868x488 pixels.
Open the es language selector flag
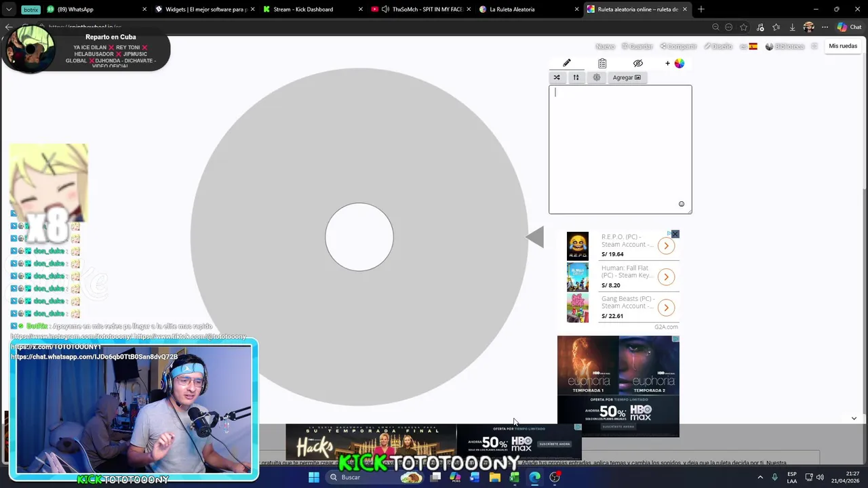pyautogui.click(x=749, y=46)
